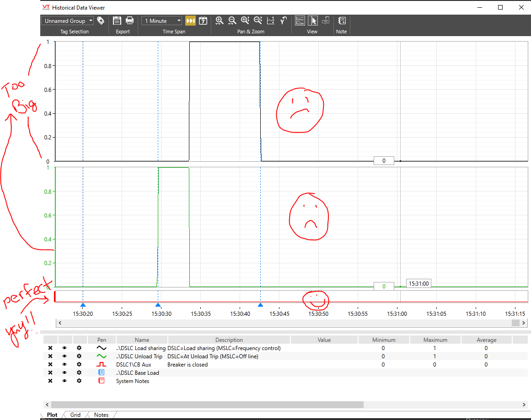
Task: Open the 1 Minute time span dropdown
Action: [x=161, y=21]
